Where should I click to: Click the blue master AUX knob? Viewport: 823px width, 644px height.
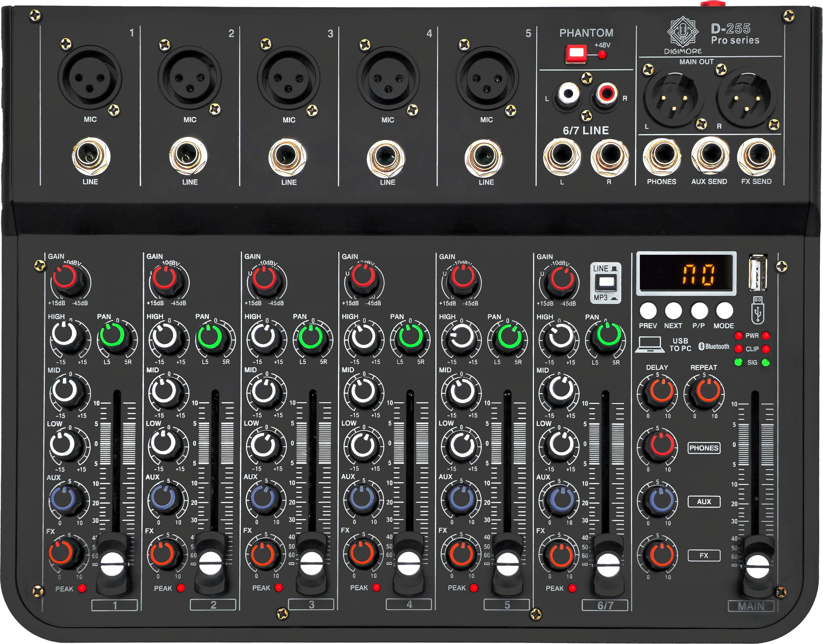coord(660,500)
